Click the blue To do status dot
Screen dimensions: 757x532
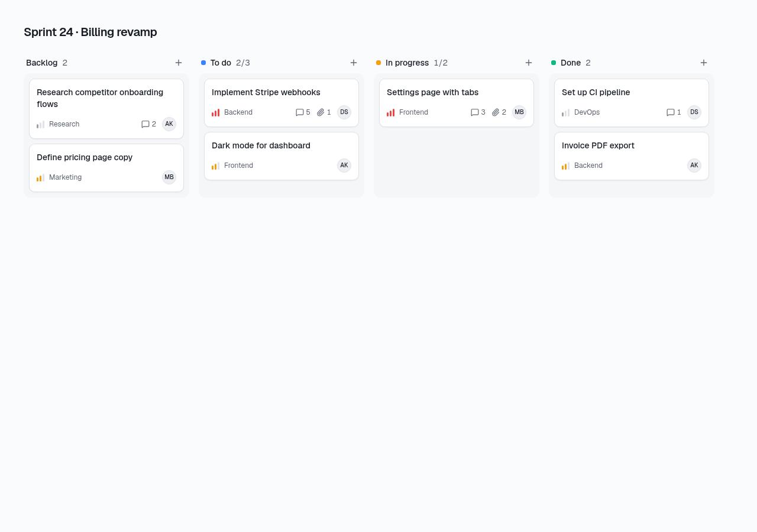coord(203,63)
